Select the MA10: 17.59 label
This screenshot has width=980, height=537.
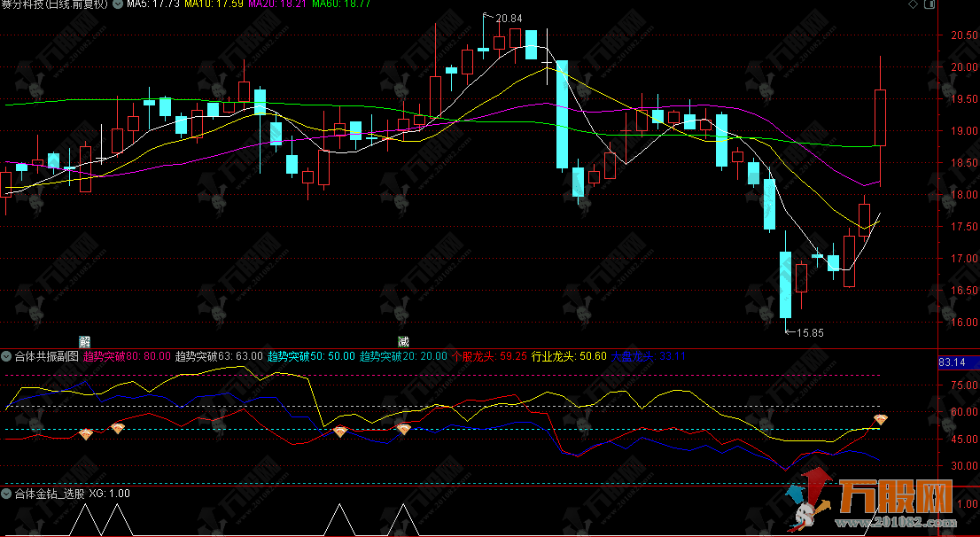click(x=214, y=4)
